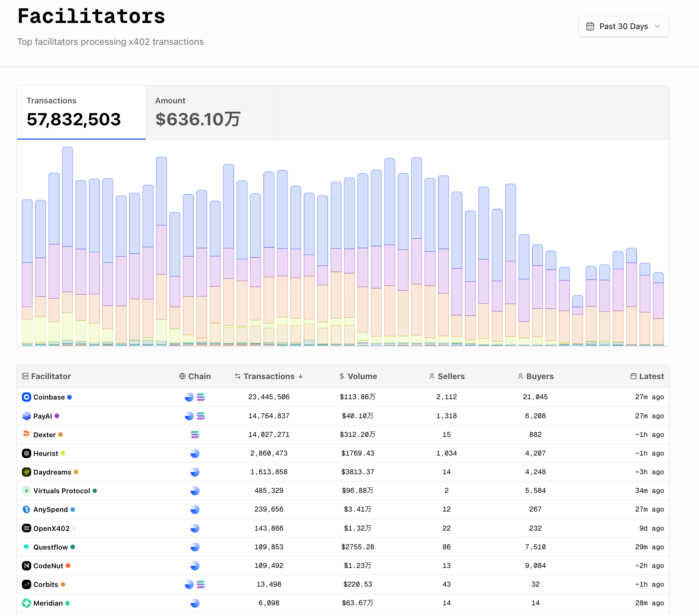Open the Virtuals Protocol facilitator link

(61, 491)
